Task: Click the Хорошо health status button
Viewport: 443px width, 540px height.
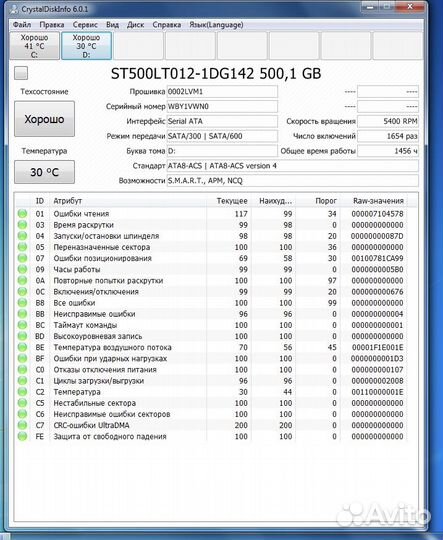Action: coord(44,119)
